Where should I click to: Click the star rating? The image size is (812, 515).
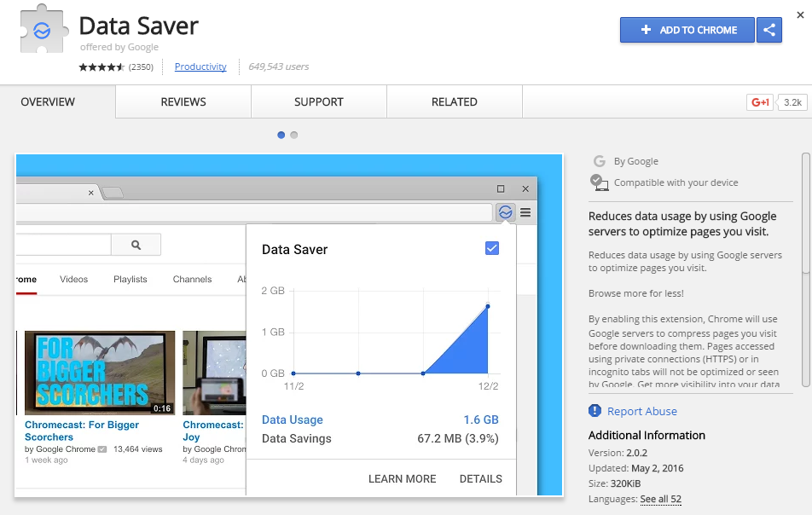point(101,67)
